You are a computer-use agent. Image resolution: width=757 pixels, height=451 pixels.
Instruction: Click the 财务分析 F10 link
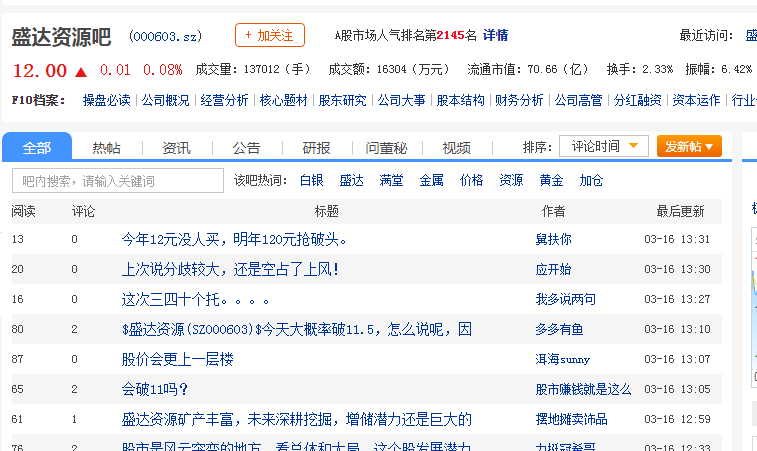(519, 100)
